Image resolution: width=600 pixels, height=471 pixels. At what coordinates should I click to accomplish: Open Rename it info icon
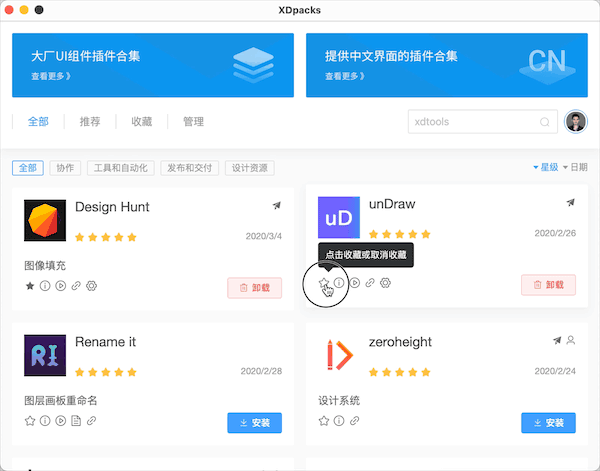coord(45,421)
